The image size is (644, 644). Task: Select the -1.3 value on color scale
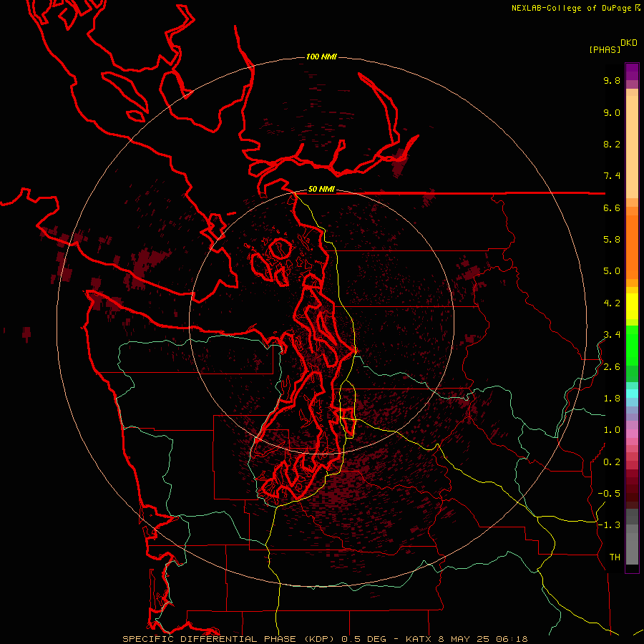click(609, 525)
